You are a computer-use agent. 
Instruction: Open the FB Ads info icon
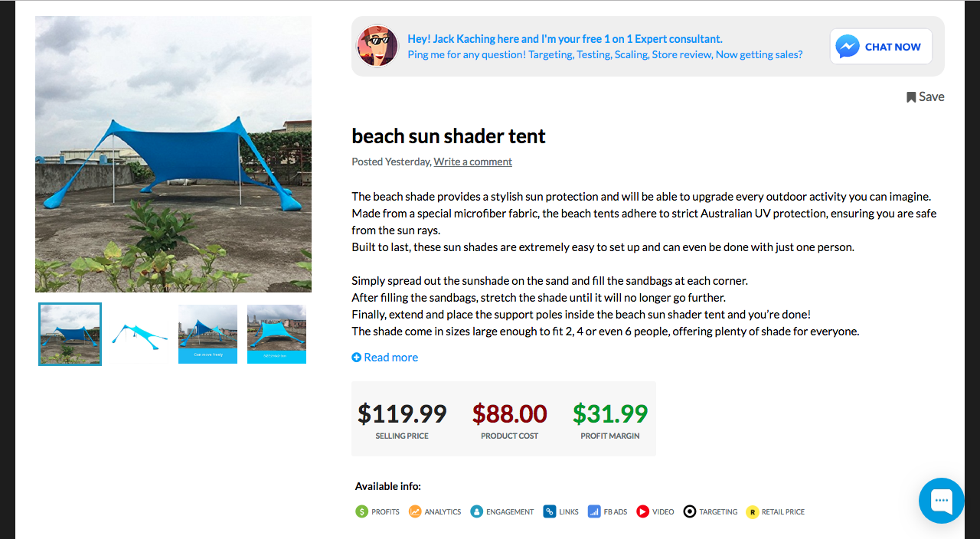(594, 511)
